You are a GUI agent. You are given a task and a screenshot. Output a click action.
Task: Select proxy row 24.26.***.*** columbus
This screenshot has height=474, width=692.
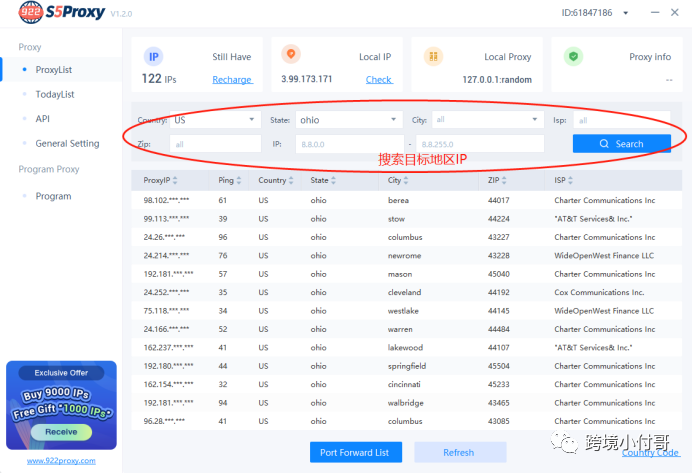(x=406, y=237)
